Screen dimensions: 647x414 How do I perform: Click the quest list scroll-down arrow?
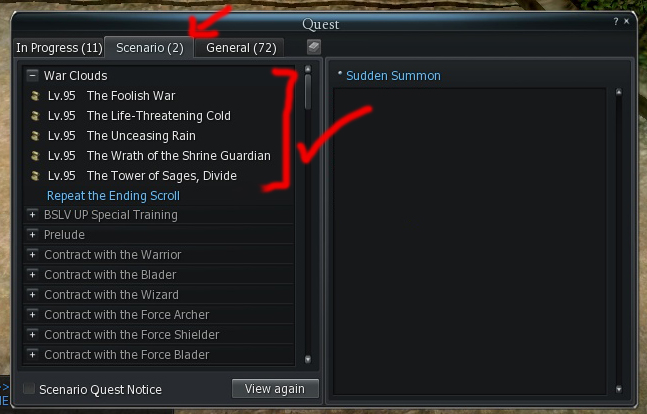(x=308, y=359)
